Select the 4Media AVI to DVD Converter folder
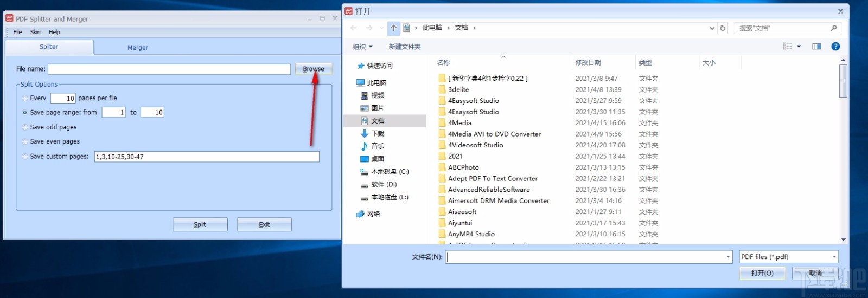 coord(494,134)
